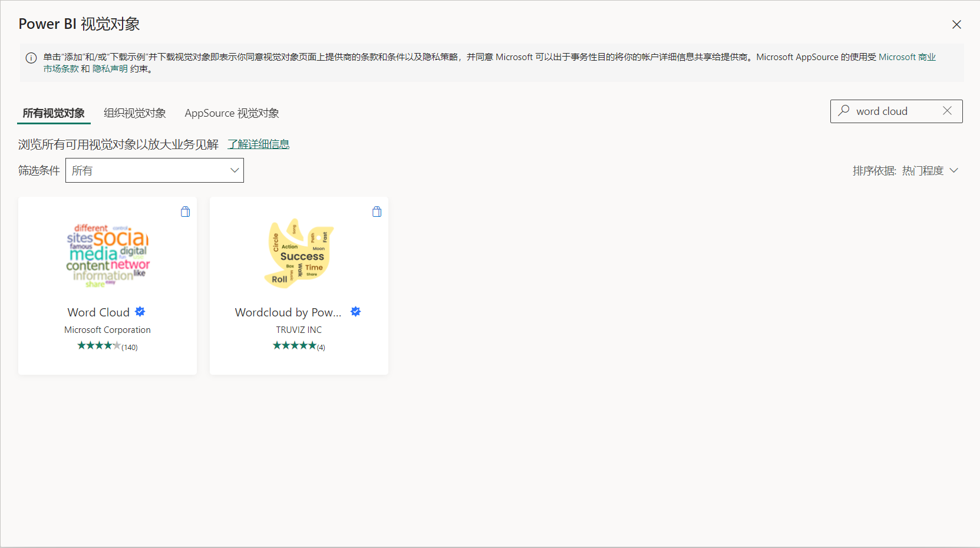Expand the 筛选条件 dropdown showing 所有

point(154,170)
